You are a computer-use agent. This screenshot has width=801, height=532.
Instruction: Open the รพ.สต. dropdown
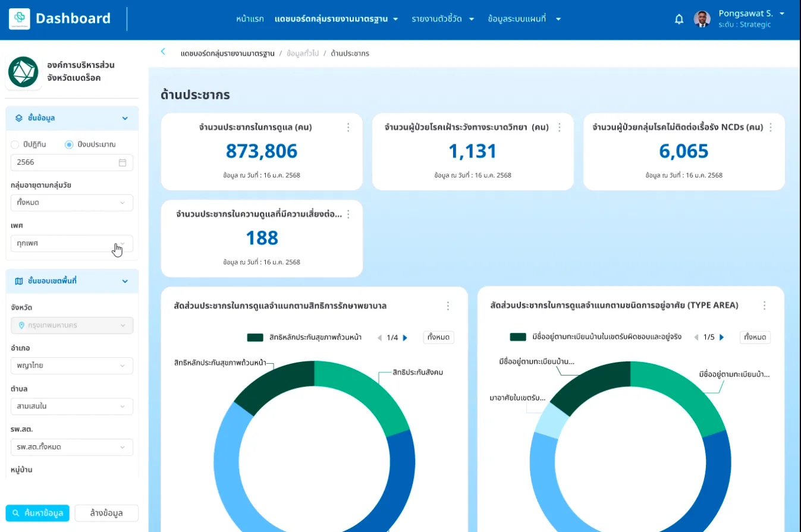[x=71, y=447]
